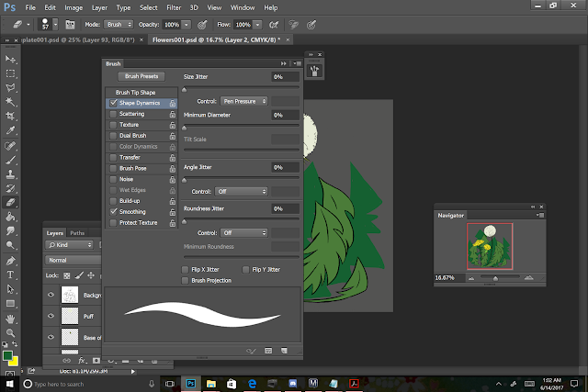Select the Brush tool in toolbox
The image size is (588, 392).
[10, 160]
